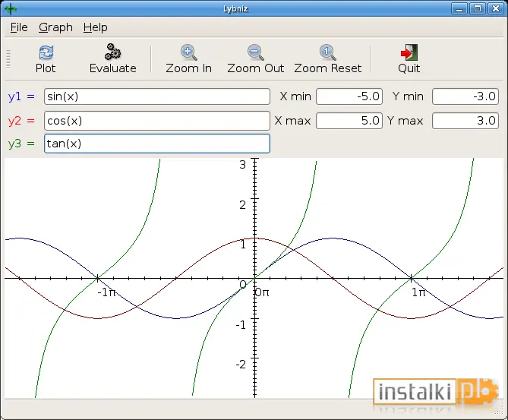Viewport: 508px width, 420px height.
Task: Click the Zoom Out magnifier icon
Action: tap(256, 52)
